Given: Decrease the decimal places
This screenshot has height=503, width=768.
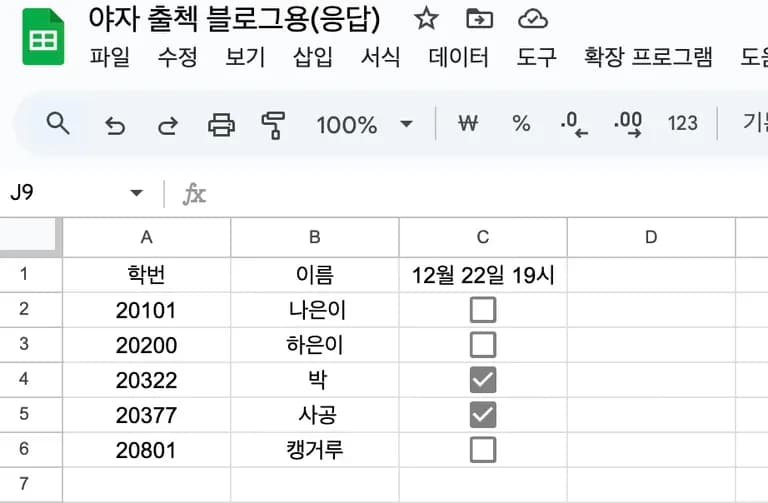Looking at the screenshot, I should coord(574,124).
